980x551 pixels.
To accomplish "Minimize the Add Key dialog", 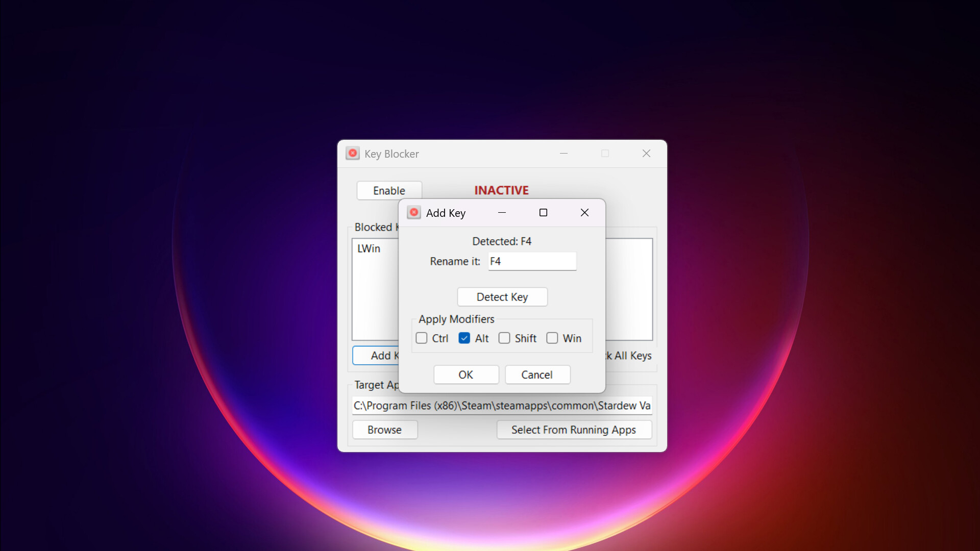I will click(502, 212).
